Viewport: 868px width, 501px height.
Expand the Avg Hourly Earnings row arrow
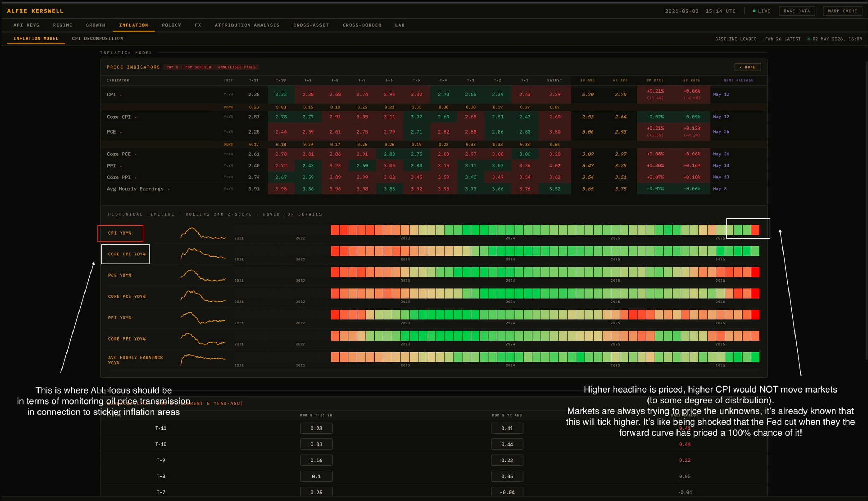(169, 189)
